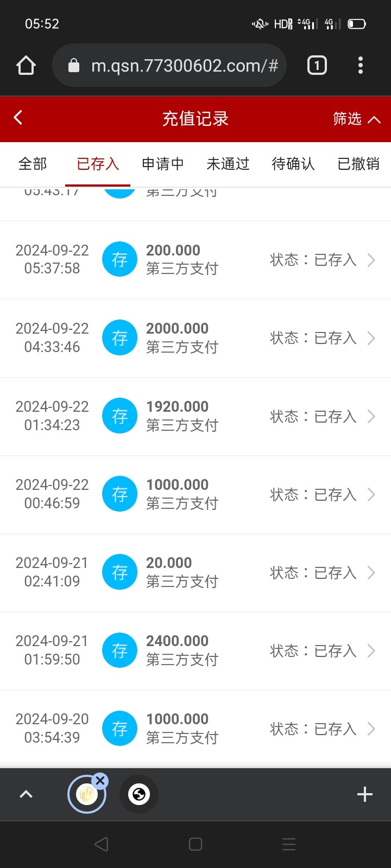Screen dimensions: 391x868
Task: Select the 未通过 tab
Action: pyautogui.click(x=228, y=164)
